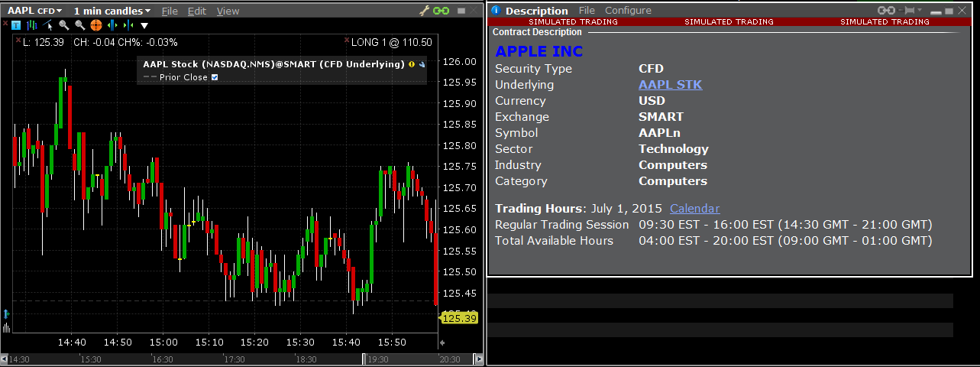
Task: Close the chart toolbar with red X
Action: pos(5,24)
